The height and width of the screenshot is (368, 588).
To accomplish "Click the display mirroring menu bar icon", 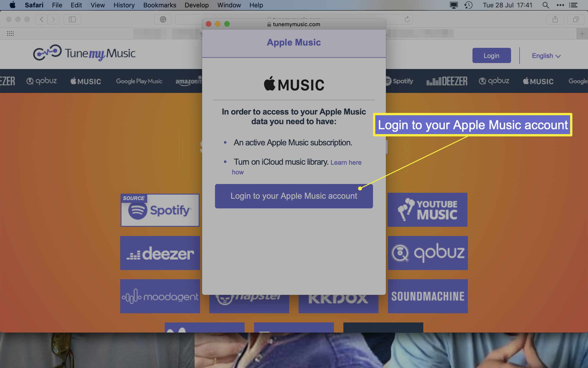I will [x=454, y=5].
